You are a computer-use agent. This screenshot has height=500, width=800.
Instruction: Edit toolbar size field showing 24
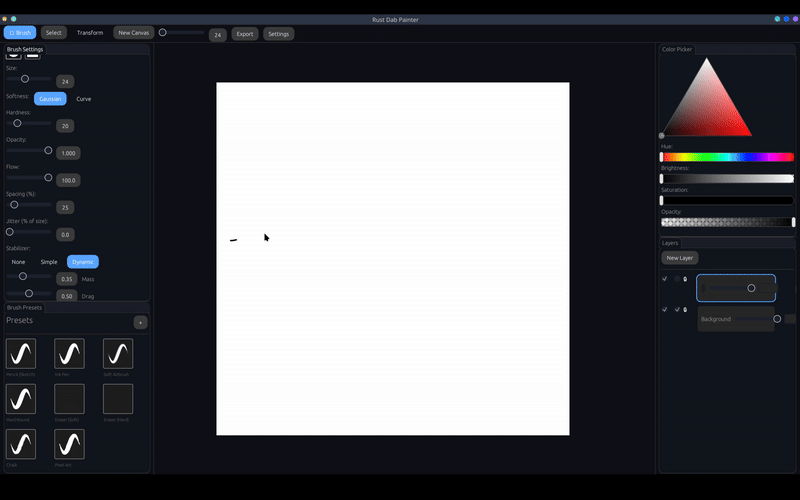click(217, 35)
